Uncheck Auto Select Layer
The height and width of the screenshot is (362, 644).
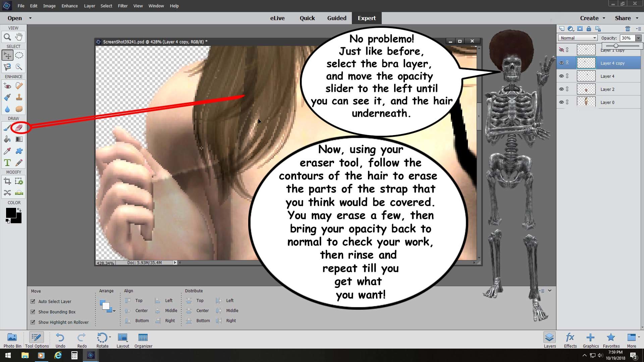pyautogui.click(x=33, y=301)
